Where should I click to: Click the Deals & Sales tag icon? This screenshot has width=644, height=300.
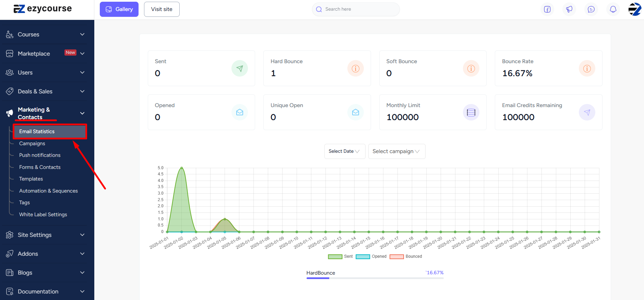[10, 91]
